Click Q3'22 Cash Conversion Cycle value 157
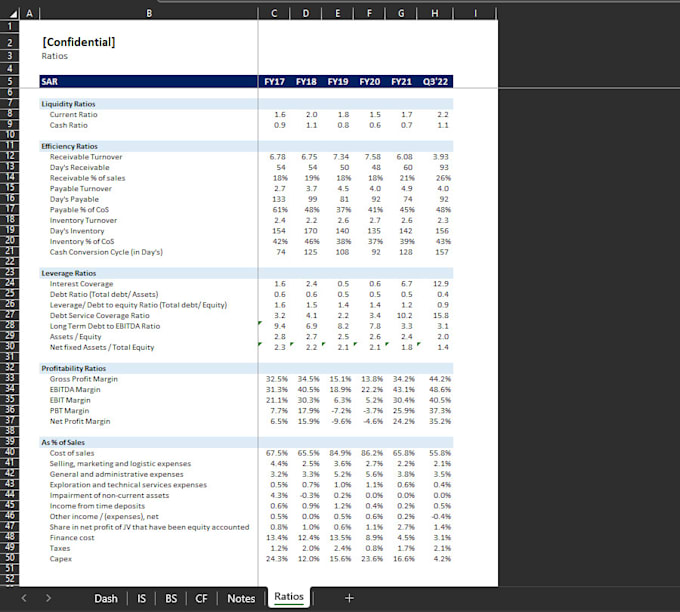This screenshot has width=680, height=612. point(442,252)
